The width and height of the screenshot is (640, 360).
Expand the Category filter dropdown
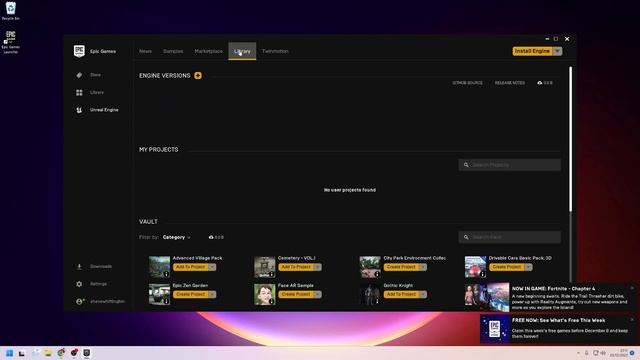(x=176, y=237)
